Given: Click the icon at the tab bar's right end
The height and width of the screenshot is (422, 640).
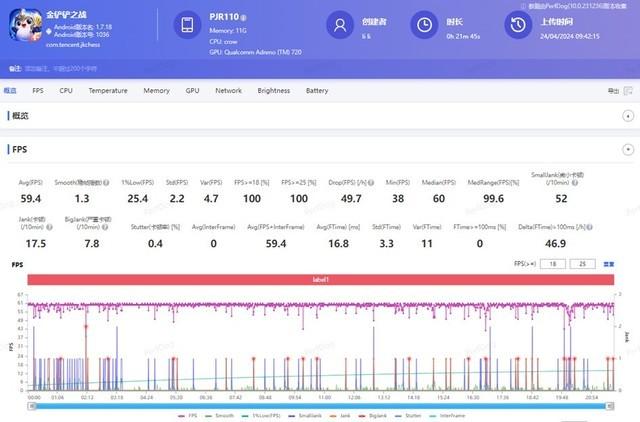Looking at the screenshot, I should click(x=628, y=91).
